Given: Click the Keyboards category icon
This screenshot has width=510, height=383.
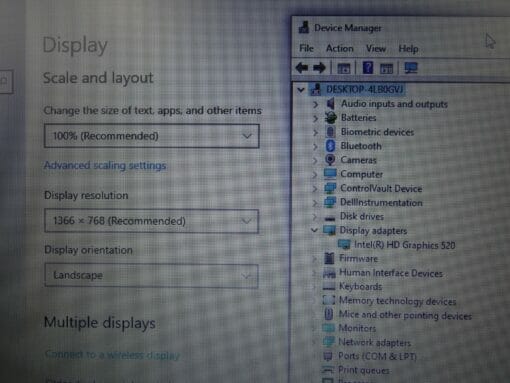Looking at the screenshot, I should click(x=329, y=287).
